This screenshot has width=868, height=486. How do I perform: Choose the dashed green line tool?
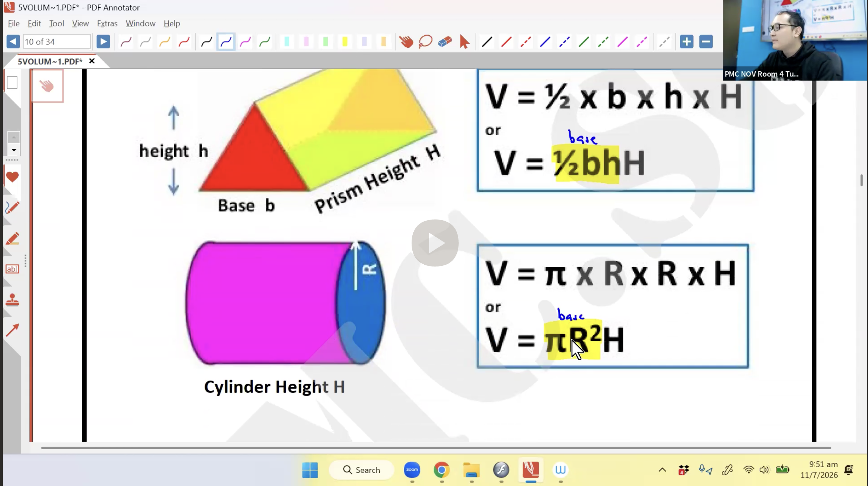click(603, 42)
